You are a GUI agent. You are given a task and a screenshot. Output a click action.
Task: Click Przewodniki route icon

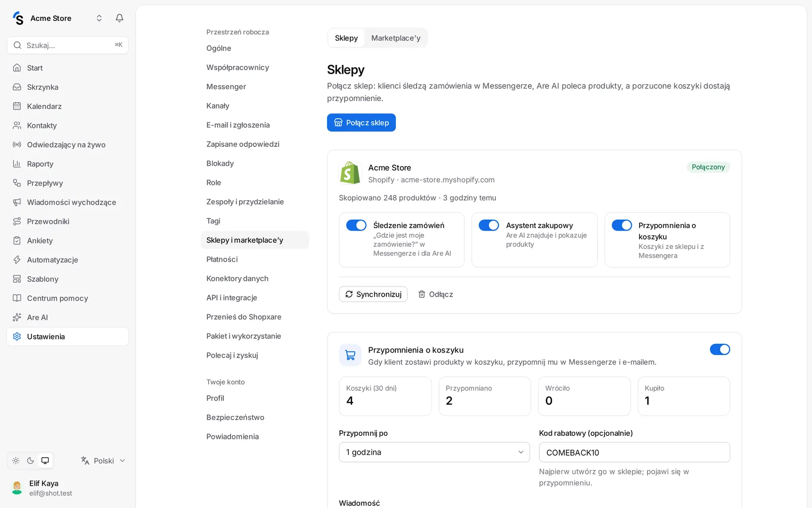(x=17, y=221)
